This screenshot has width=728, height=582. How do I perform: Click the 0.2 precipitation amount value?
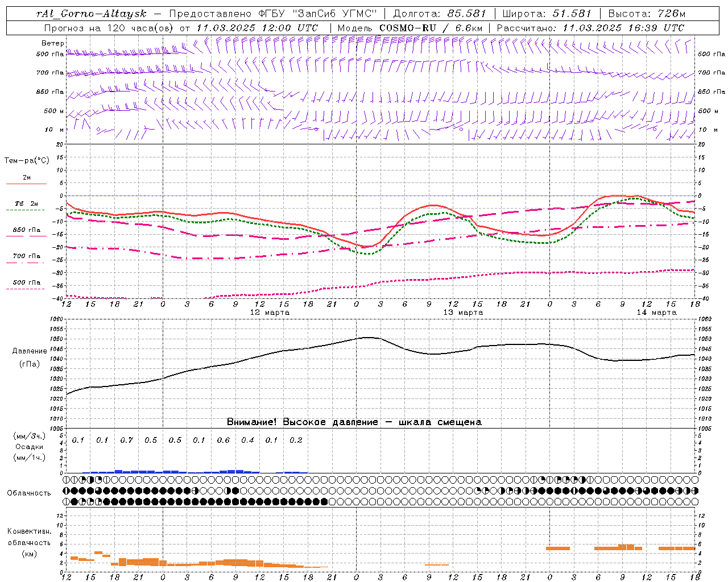(296, 440)
